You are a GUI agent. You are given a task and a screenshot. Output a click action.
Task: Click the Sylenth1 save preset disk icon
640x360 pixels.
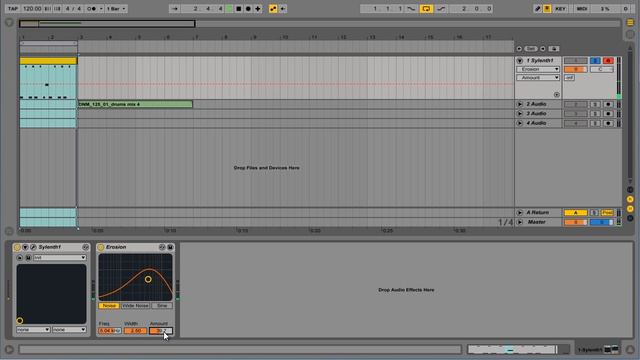[x=28, y=258]
